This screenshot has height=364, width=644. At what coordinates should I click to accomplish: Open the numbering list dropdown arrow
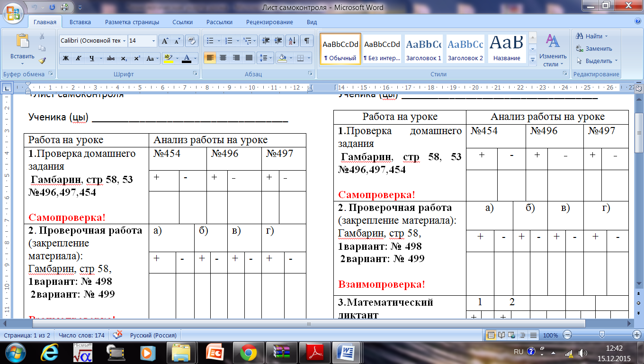coord(237,41)
